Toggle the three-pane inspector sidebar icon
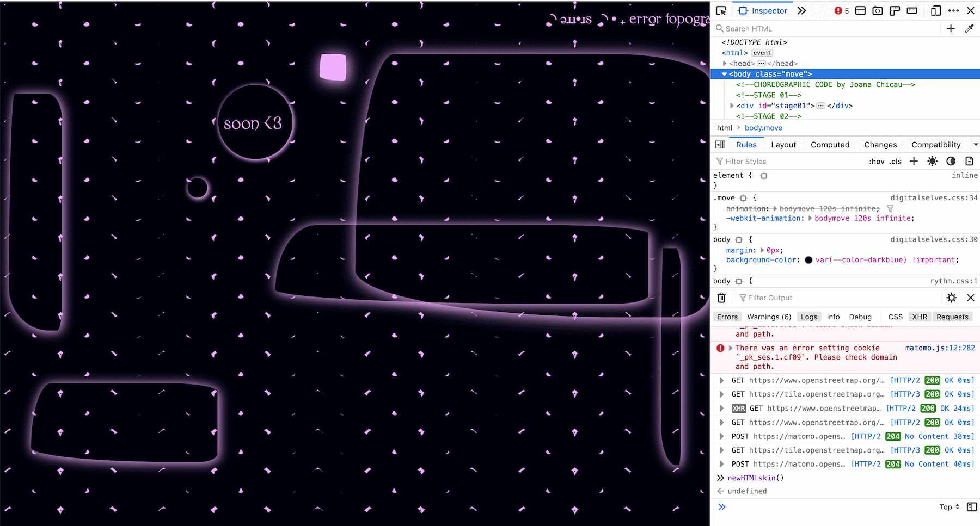Image resolution: width=980 pixels, height=526 pixels. pyautogui.click(x=720, y=145)
